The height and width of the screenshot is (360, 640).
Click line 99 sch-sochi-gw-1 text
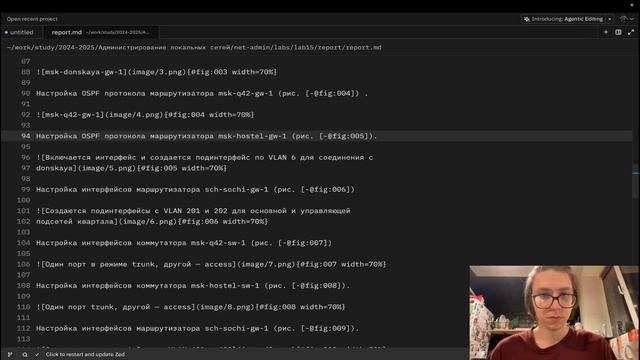coord(195,189)
